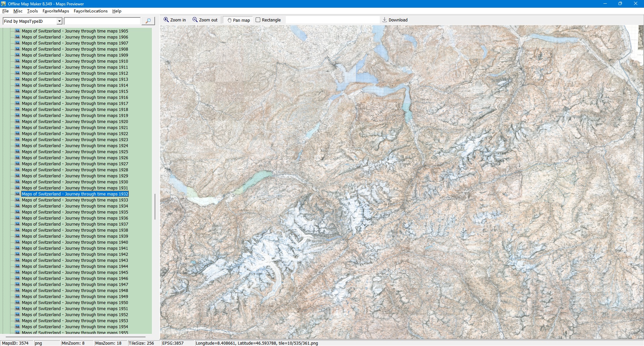Open the File menu

pos(5,11)
